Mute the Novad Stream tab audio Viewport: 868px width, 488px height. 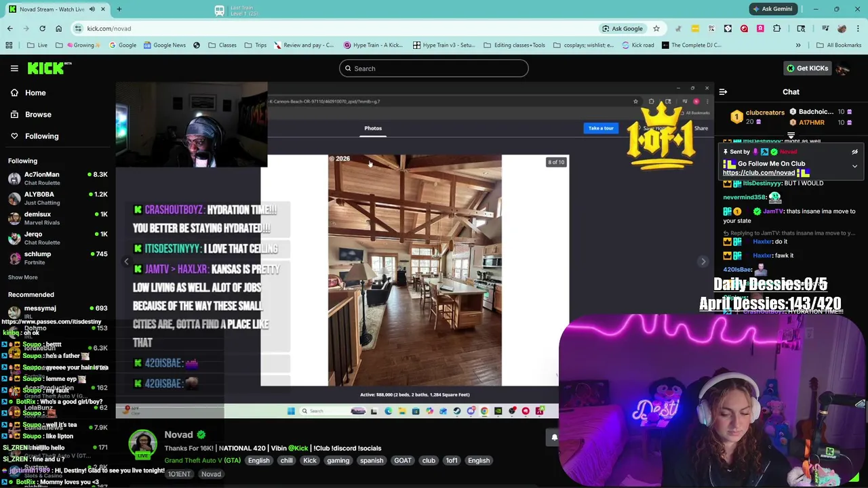pyautogui.click(x=92, y=9)
